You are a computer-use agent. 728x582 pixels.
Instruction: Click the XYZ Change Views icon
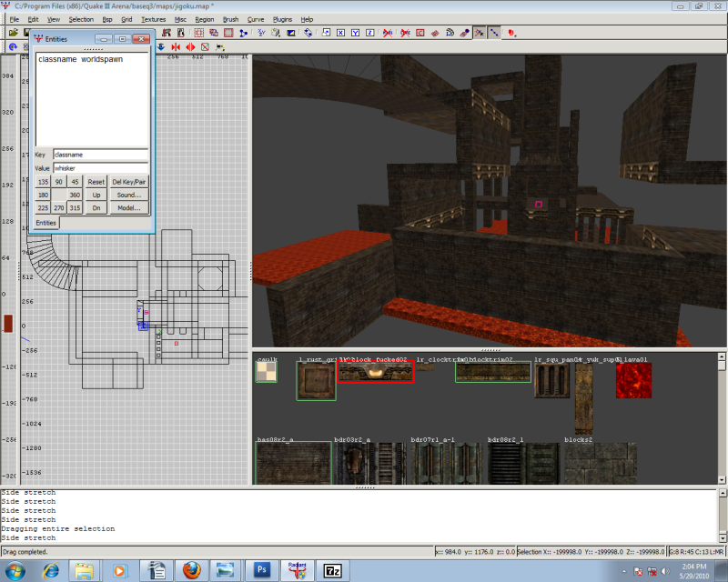pos(262,33)
